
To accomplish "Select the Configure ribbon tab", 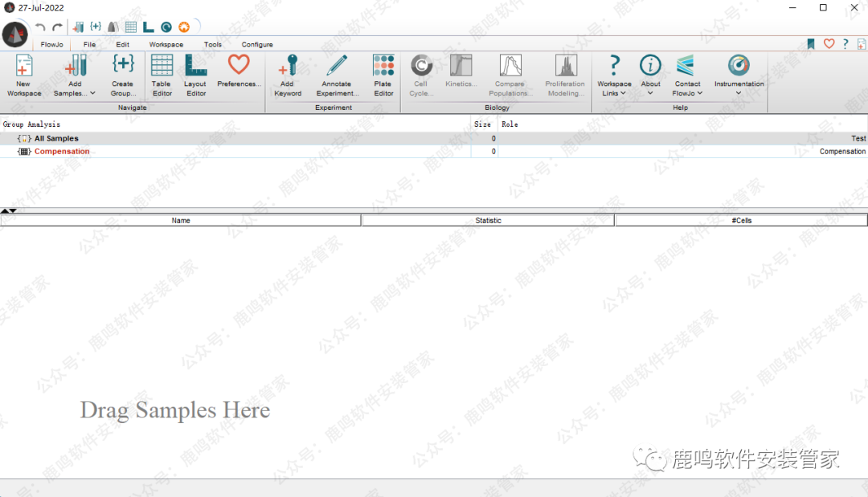I will tap(257, 45).
